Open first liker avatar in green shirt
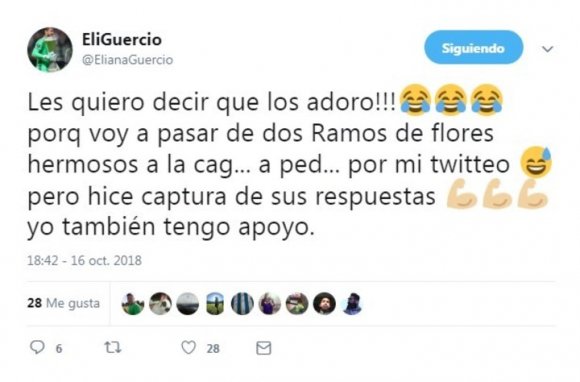Viewport: 580px width, 382px height. [x=133, y=304]
